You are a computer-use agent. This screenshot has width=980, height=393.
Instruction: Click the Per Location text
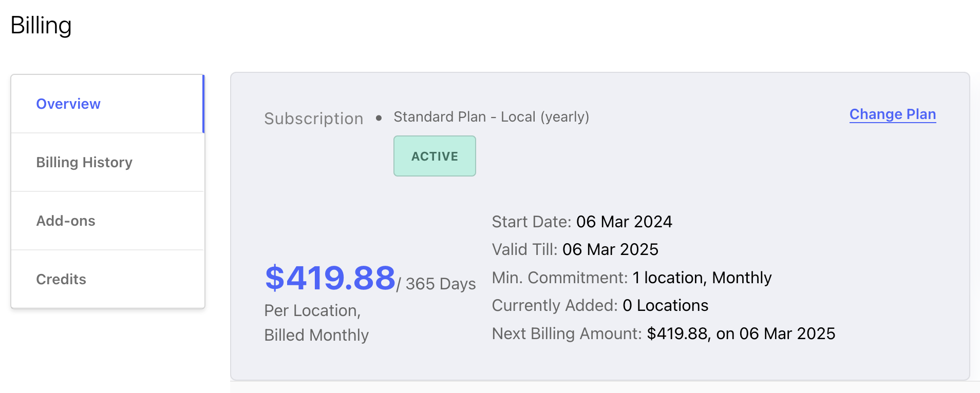312,310
